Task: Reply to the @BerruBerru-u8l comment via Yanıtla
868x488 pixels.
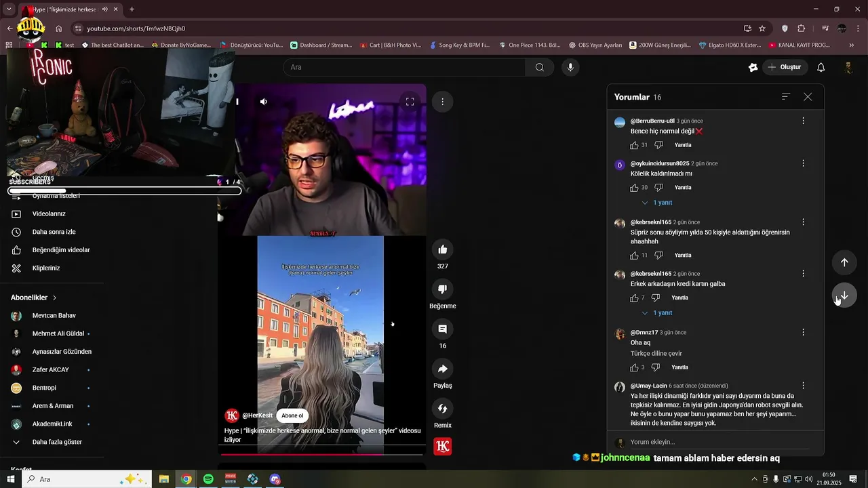Action: pos(683,145)
